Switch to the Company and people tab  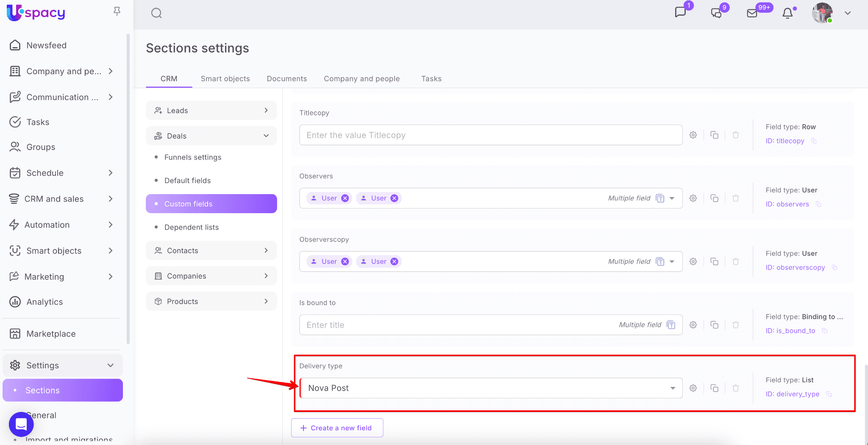(x=362, y=79)
